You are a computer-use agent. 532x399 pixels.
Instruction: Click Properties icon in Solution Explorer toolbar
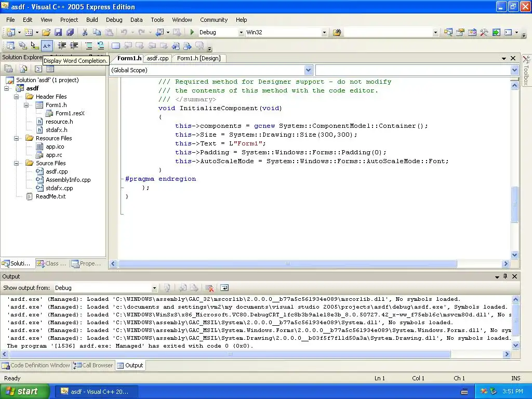[x=8, y=69]
